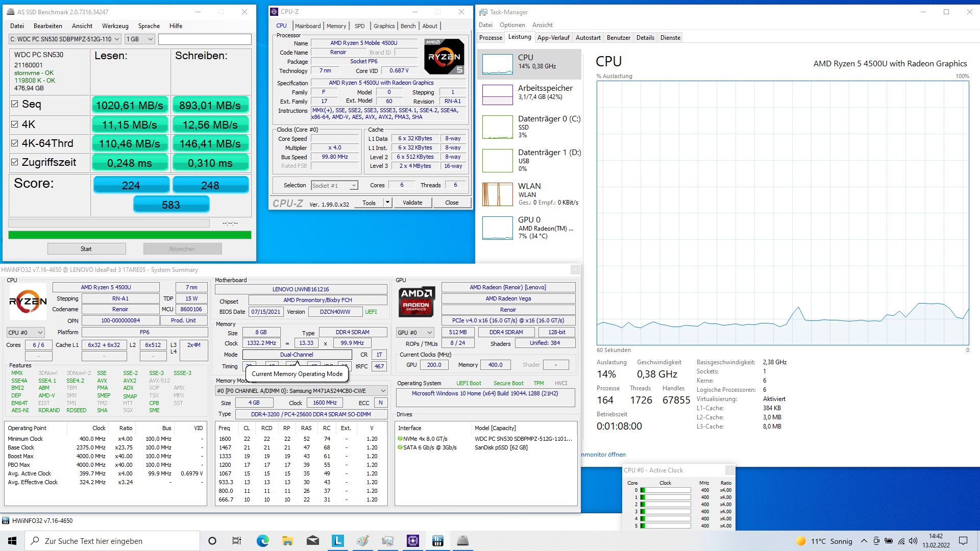
Task: Toggle the 4K benchmark checkbox
Action: click(15, 124)
